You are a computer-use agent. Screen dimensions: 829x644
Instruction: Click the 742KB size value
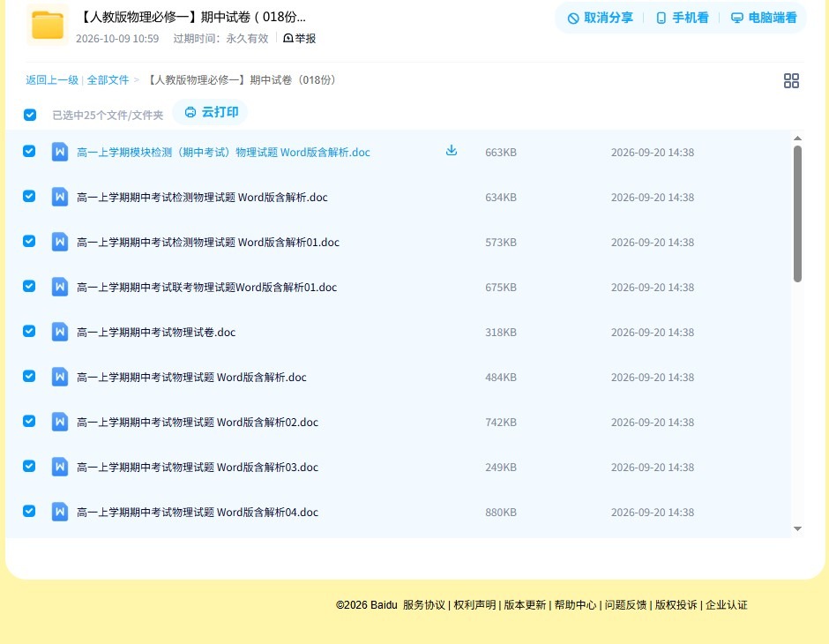coord(501,422)
